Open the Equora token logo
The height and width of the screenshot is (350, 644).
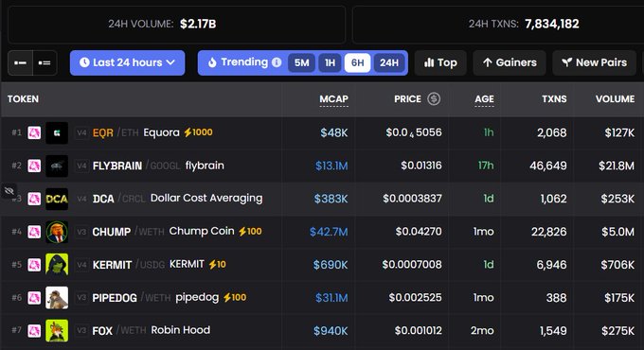(57, 132)
